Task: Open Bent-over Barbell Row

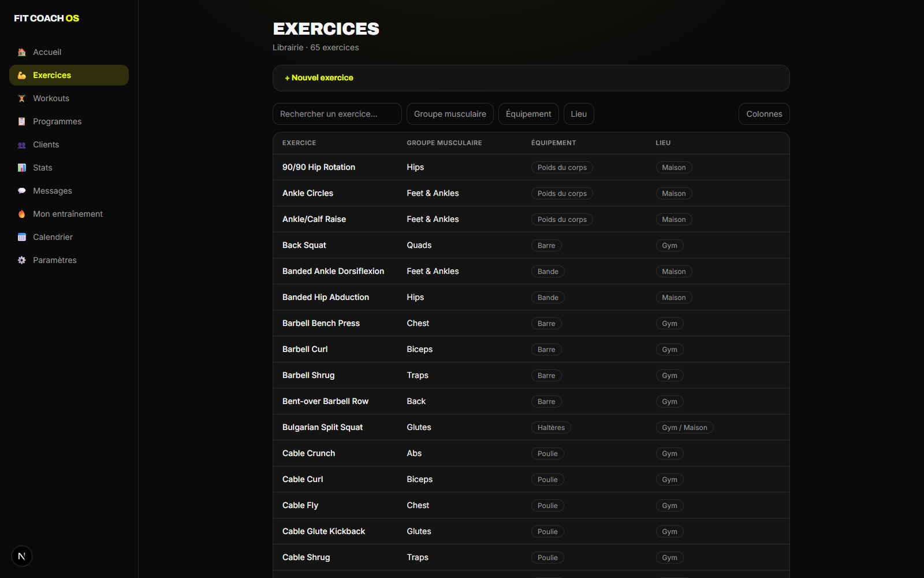Action: (x=531, y=401)
